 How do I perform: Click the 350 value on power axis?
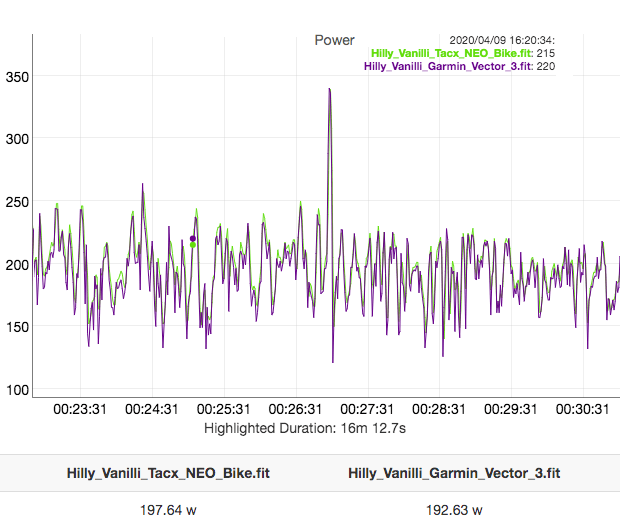click(18, 77)
